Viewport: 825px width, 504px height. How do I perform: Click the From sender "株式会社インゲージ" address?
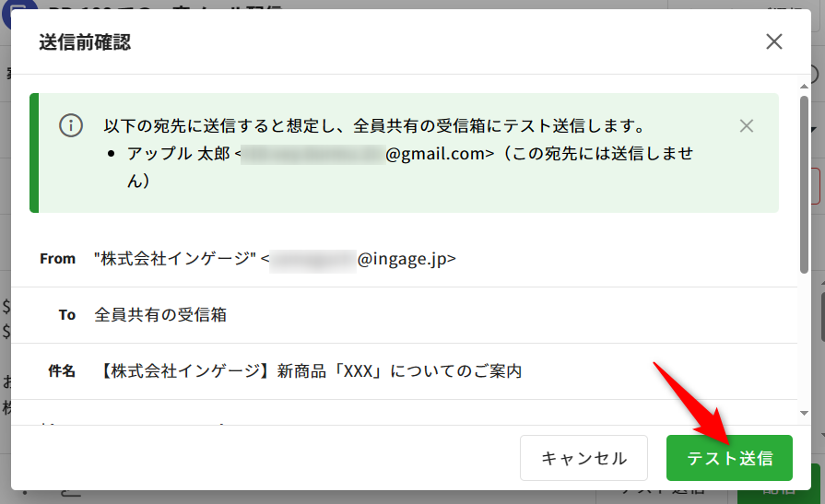coord(275,259)
